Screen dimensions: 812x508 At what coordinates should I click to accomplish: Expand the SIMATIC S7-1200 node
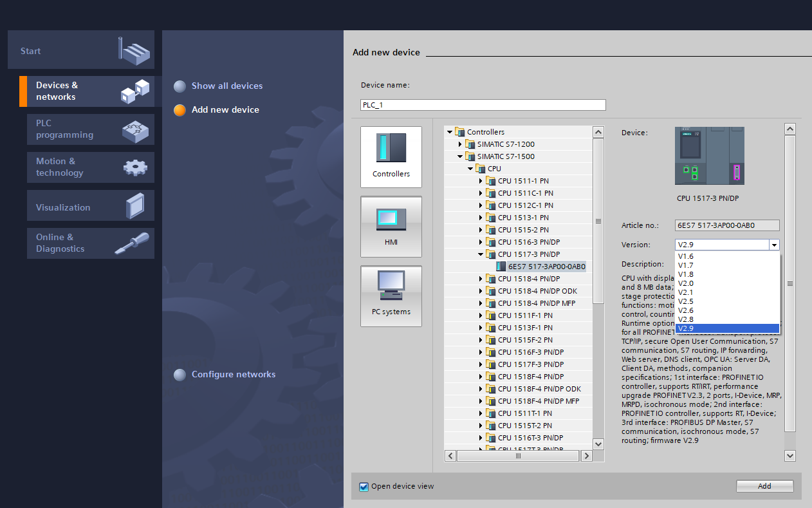pos(460,144)
